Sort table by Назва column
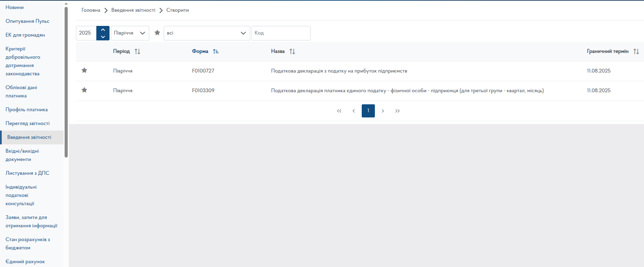The image size is (644, 267). (292, 51)
